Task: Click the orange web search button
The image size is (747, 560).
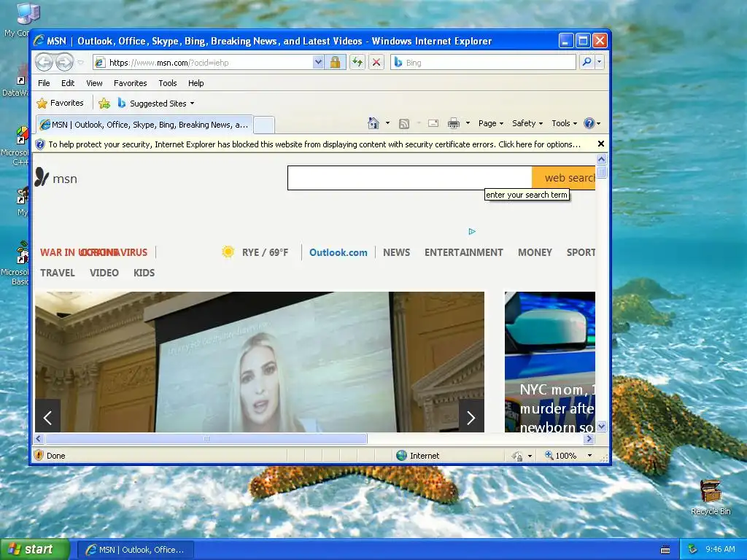Action: click(x=564, y=178)
